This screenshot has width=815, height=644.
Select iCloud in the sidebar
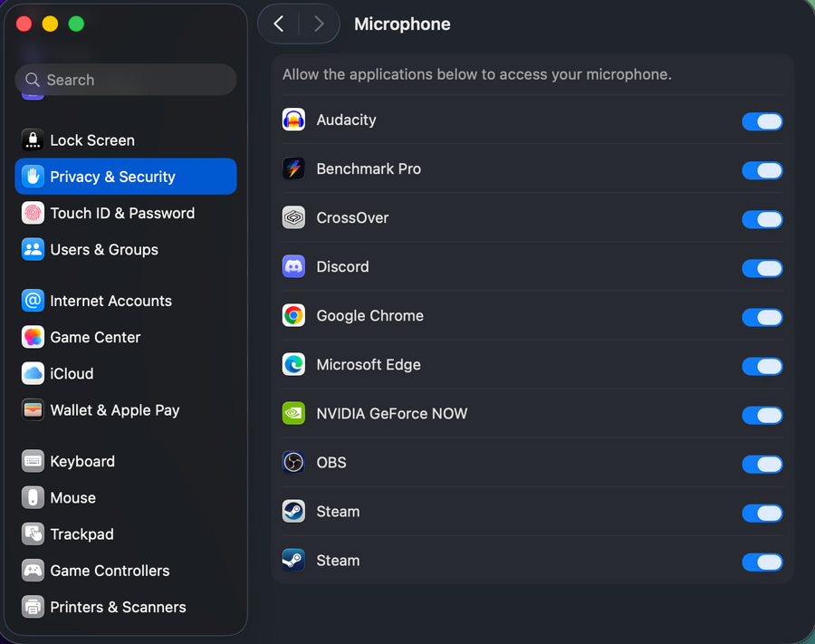coord(126,373)
